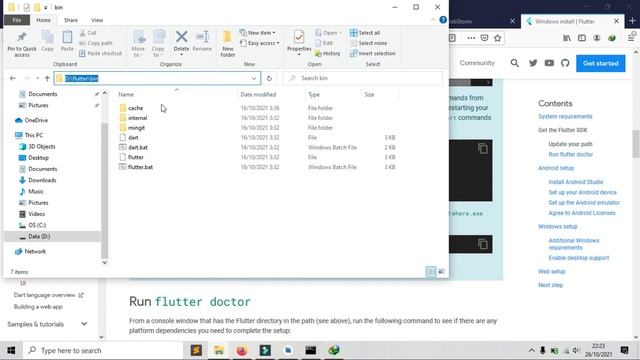Switch to the Home ribbon tab

coord(43,20)
